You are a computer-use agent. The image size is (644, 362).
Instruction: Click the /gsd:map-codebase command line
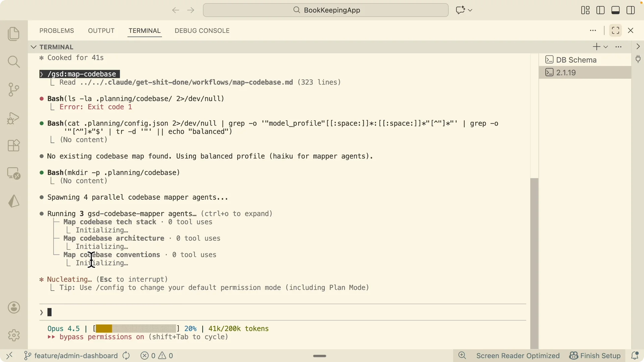click(79, 74)
